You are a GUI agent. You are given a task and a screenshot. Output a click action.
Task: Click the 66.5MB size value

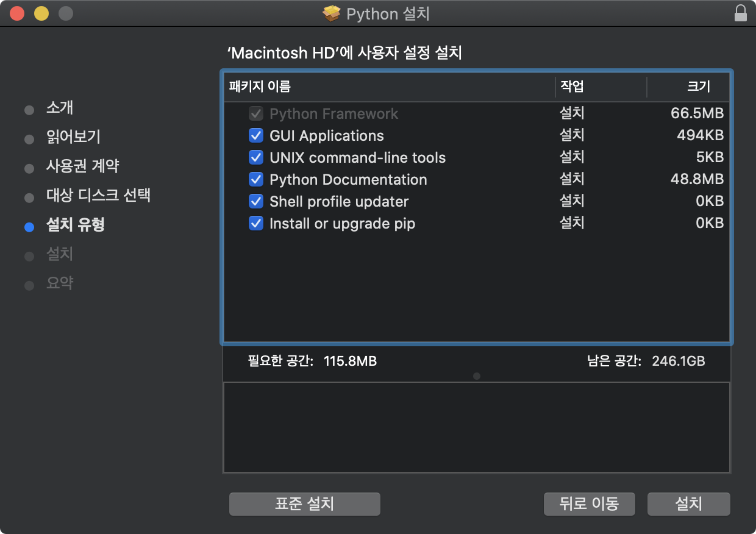coord(697,113)
